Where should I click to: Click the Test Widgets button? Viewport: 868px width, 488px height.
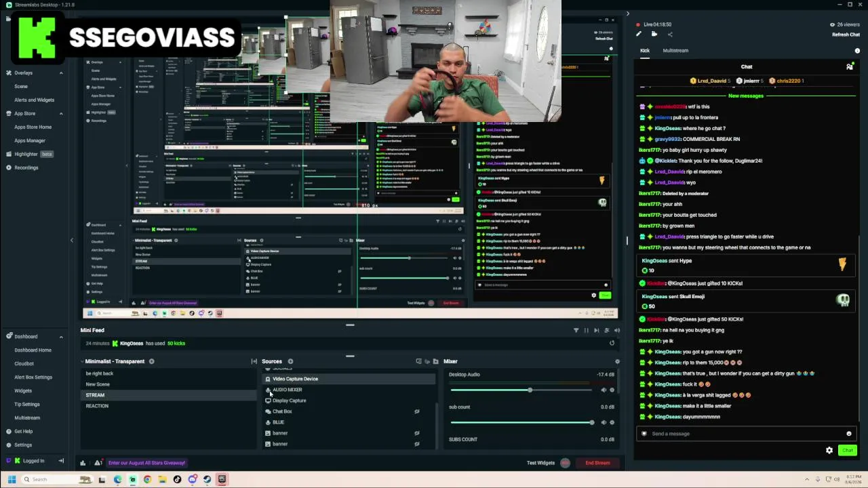point(540,463)
